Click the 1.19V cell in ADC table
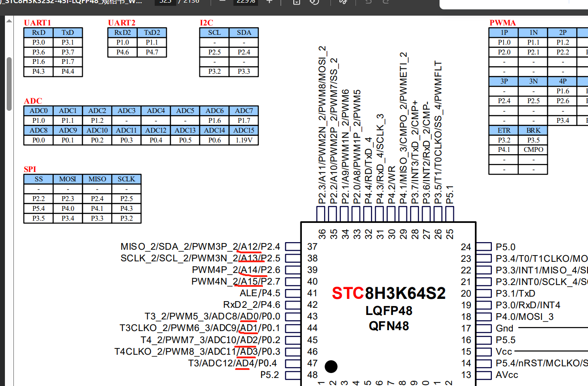The image size is (588, 386). pos(244,140)
